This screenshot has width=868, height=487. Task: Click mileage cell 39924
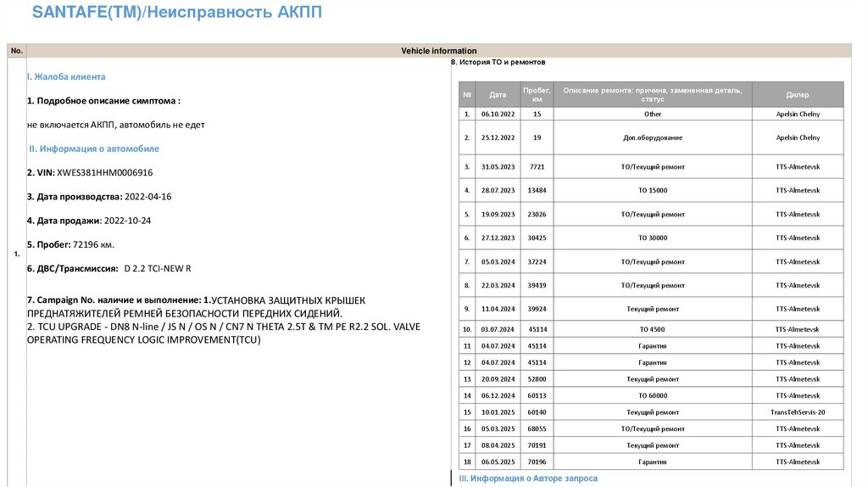537,309
